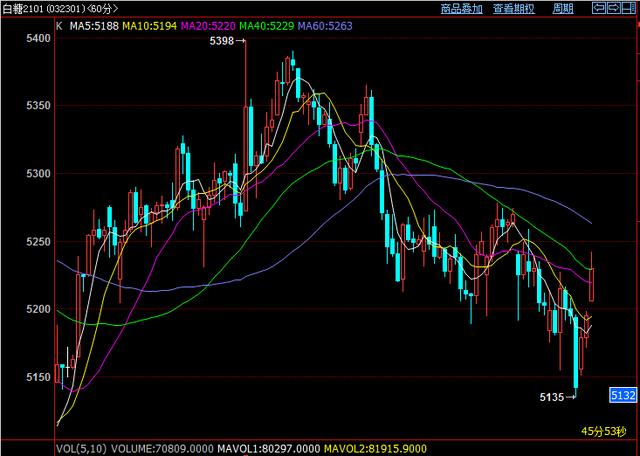Click the left arrow navigation icon
This screenshot has height=456, width=640.
[599, 8]
